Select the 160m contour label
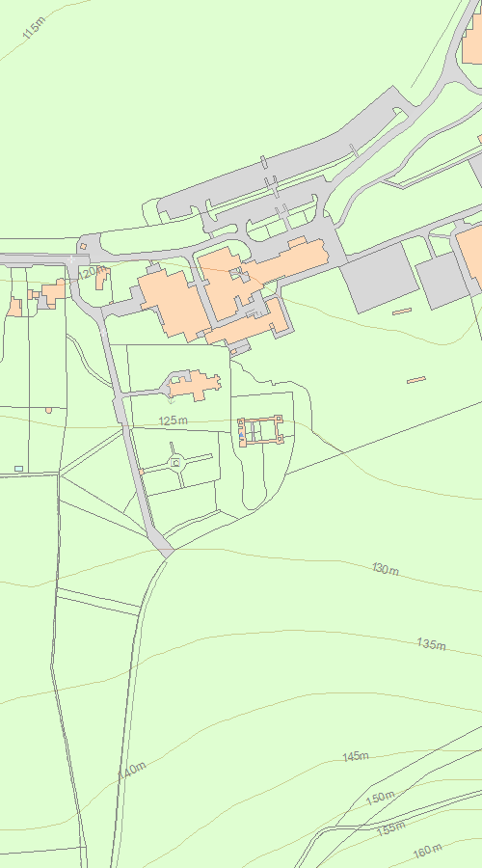This screenshot has height=868, width=482. tap(427, 851)
